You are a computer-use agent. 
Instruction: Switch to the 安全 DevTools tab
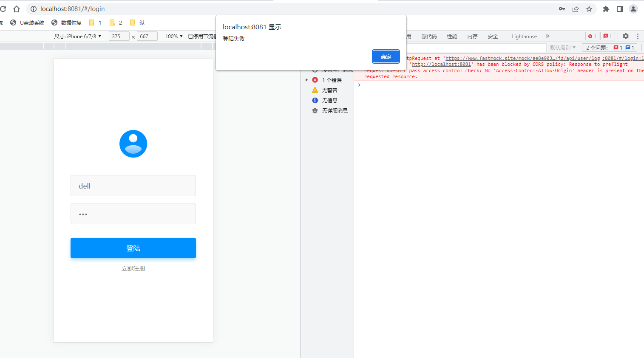tap(493, 37)
